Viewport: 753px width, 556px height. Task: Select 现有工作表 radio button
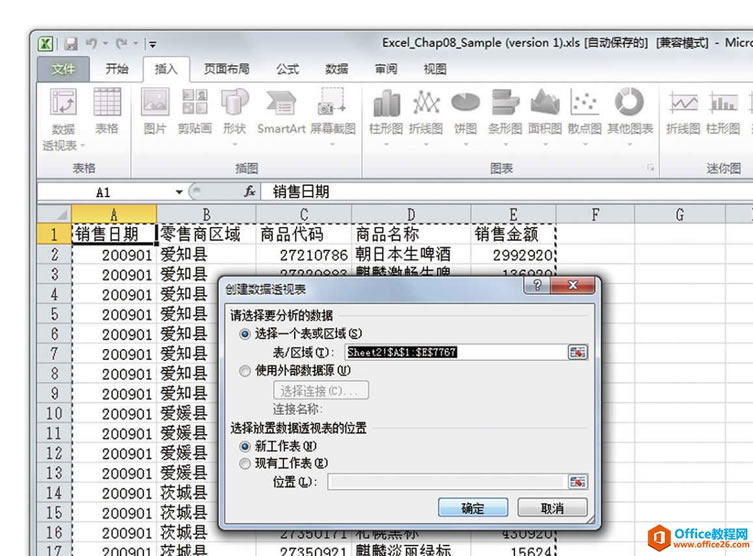pos(245,463)
